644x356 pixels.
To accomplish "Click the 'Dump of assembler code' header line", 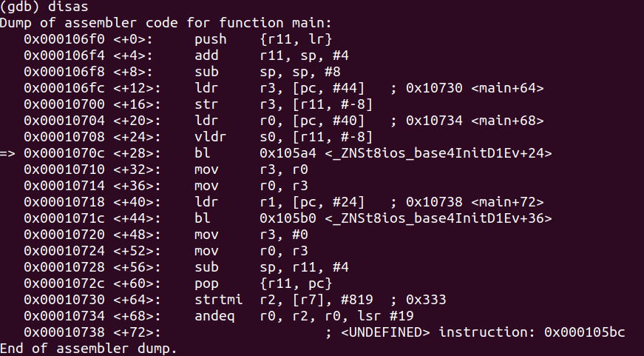I will [166, 23].
